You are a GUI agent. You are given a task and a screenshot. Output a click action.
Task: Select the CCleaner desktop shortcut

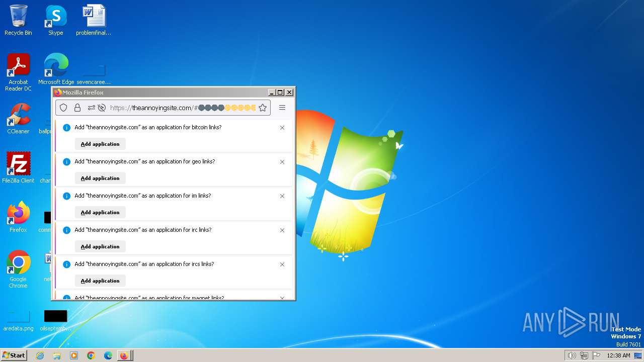(18, 119)
